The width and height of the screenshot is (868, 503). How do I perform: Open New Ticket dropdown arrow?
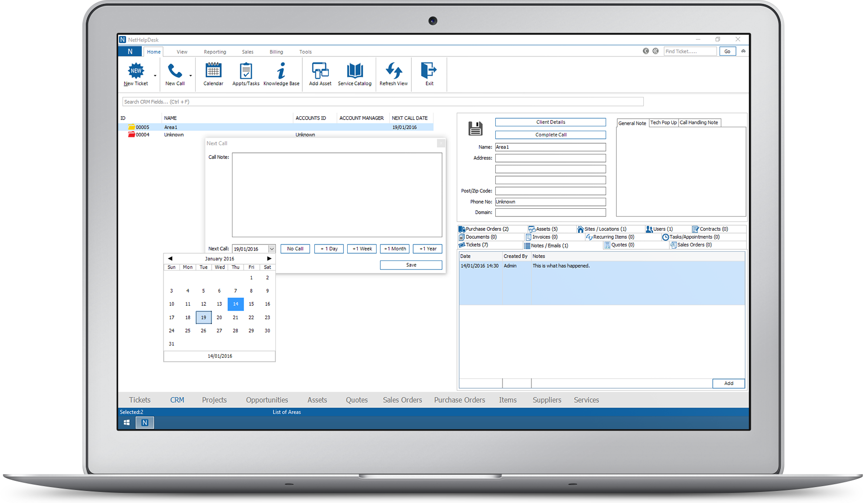155,76
